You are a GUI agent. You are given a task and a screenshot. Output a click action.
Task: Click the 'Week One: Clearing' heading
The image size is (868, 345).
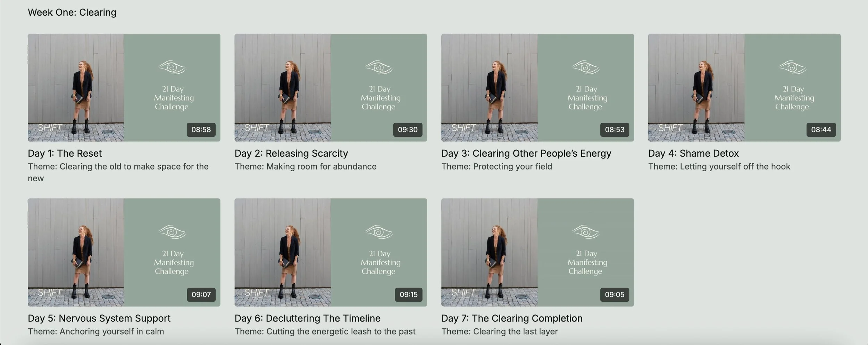coord(72,12)
